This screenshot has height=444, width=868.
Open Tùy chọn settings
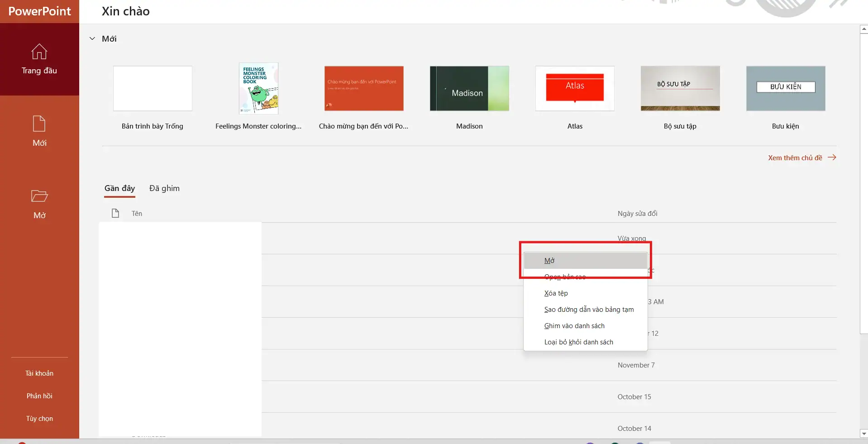[x=39, y=418]
